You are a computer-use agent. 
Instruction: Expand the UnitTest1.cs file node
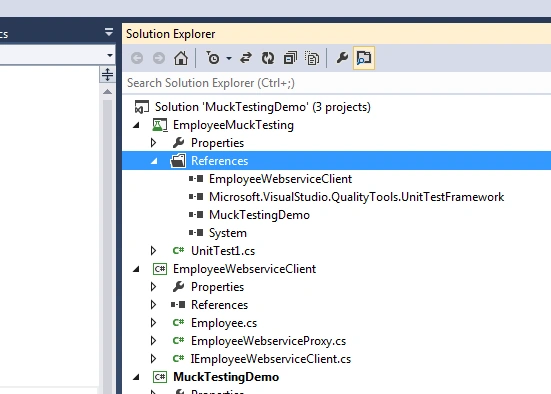coord(153,251)
